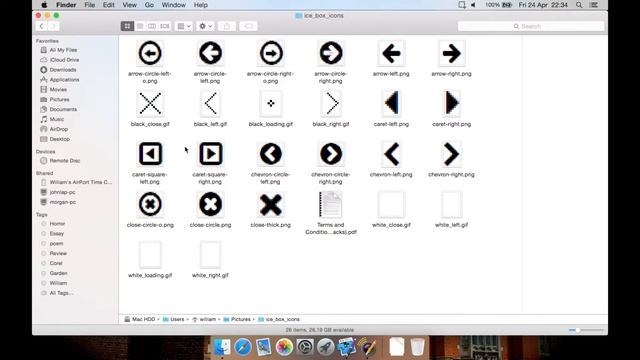Select the chevron-circle-left.png file icon
This screenshot has height=360, width=640.
pyautogui.click(x=271, y=154)
